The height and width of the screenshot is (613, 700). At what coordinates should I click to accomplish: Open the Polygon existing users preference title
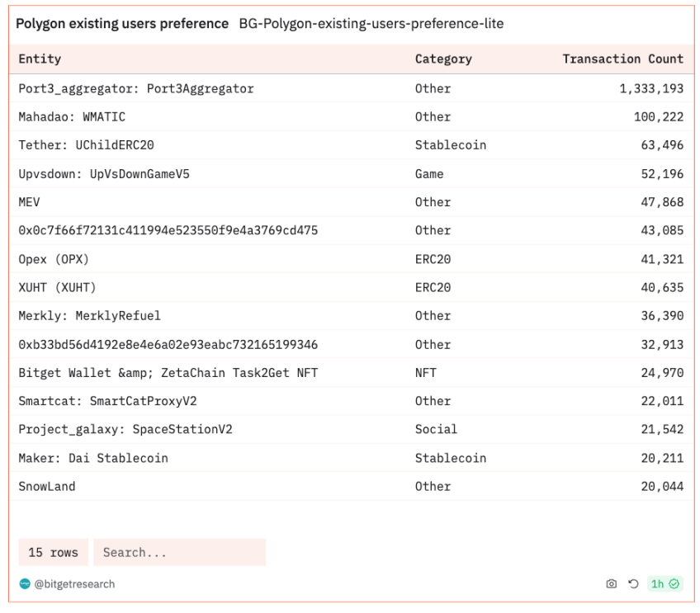tap(123, 24)
